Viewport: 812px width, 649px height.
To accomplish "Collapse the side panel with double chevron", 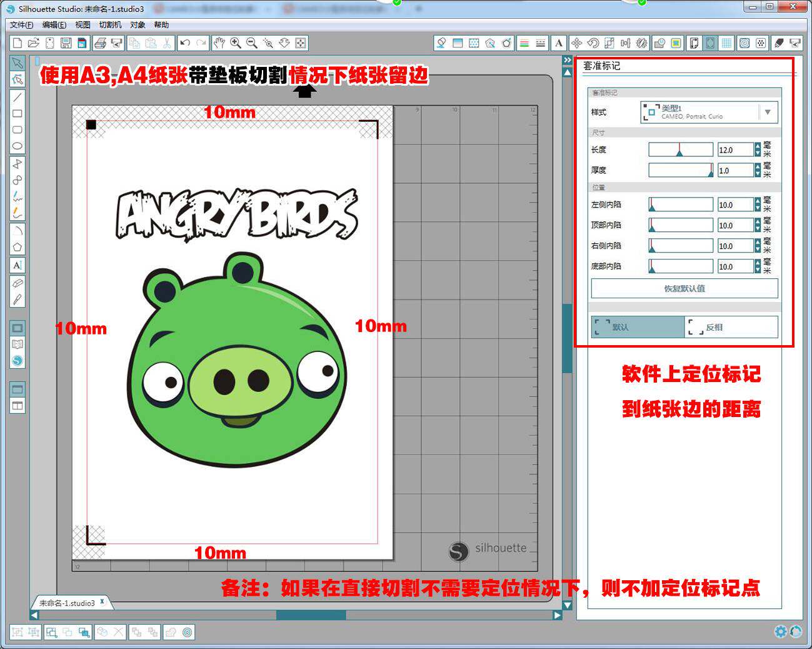I will click(x=568, y=60).
